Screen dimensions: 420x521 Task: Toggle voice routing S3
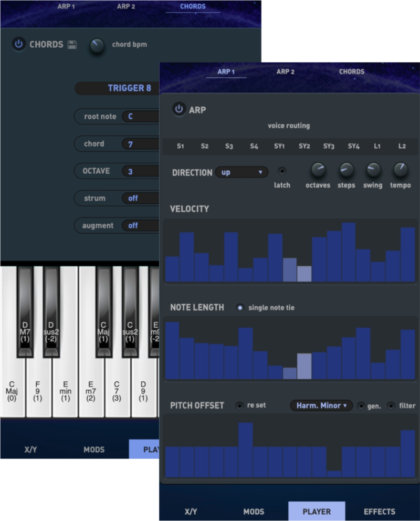(229, 146)
